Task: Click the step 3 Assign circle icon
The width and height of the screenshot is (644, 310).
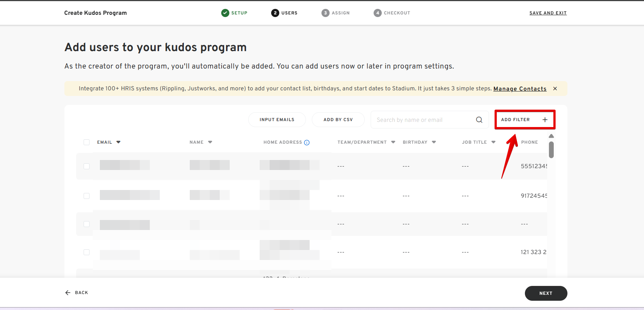Action: tap(325, 13)
